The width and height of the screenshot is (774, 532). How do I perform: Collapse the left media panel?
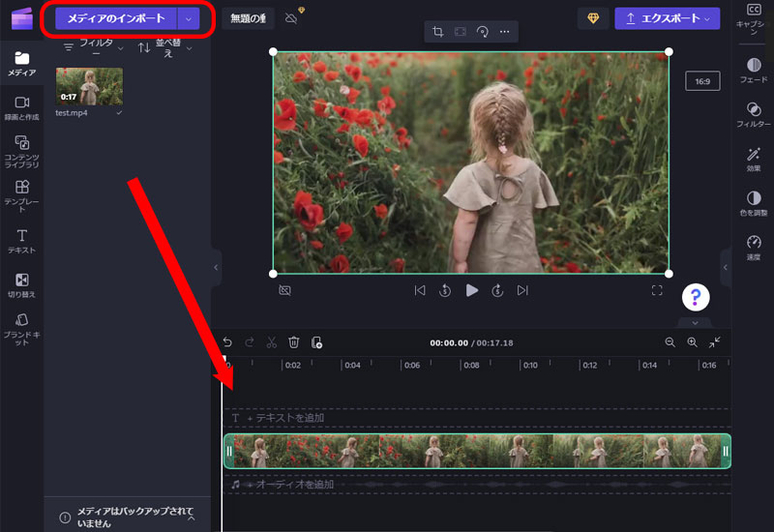pos(216,267)
